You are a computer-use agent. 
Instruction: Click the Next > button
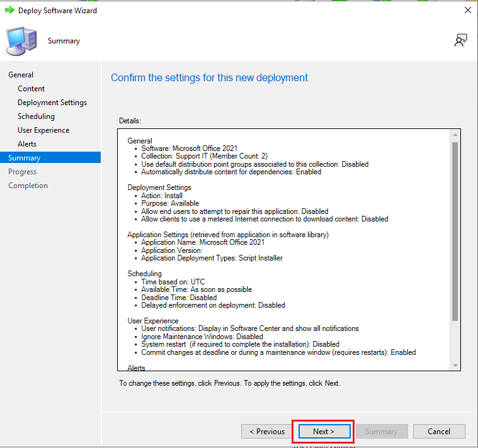[324, 432]
